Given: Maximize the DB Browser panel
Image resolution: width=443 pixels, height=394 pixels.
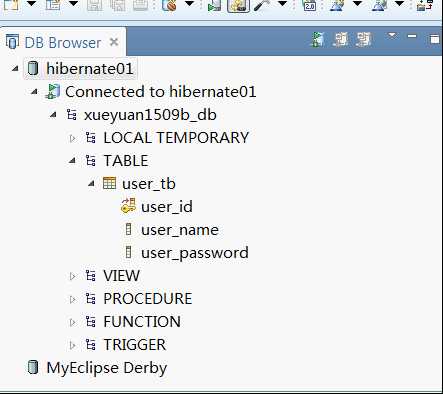Looking at the screenshot, I should [x=434, y=39].
